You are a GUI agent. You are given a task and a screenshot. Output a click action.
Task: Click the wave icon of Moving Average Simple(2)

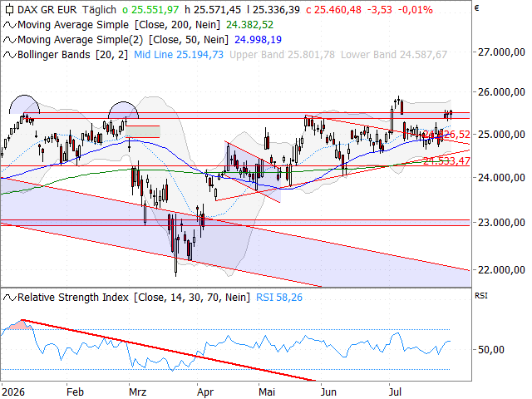(x=9, y=40)
